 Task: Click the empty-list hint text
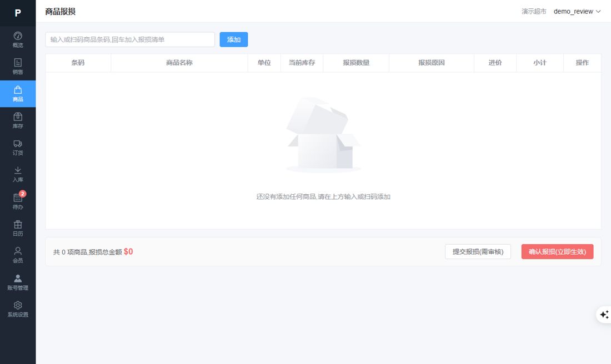tap(323, 197)
